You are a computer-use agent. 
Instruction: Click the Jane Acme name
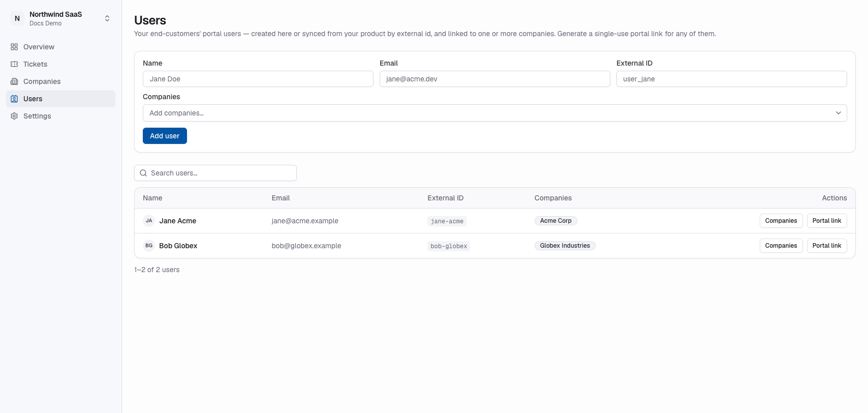click(x=178, y=221)
